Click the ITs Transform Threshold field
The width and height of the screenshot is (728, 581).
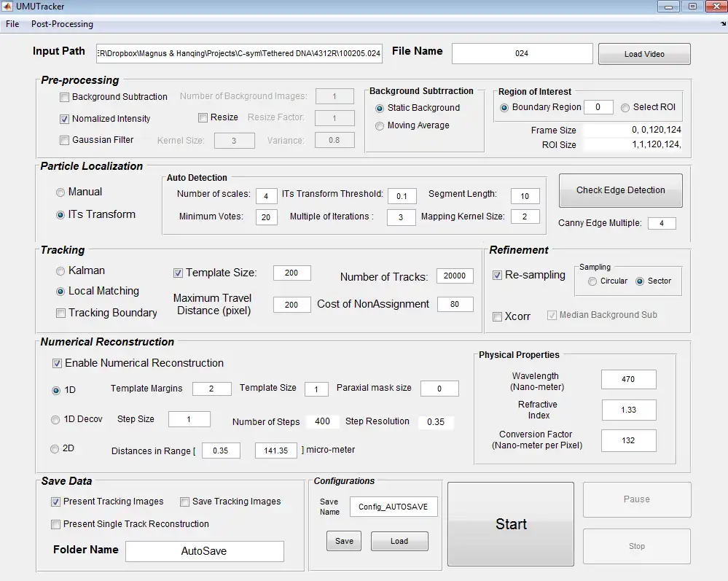[402, 196]
